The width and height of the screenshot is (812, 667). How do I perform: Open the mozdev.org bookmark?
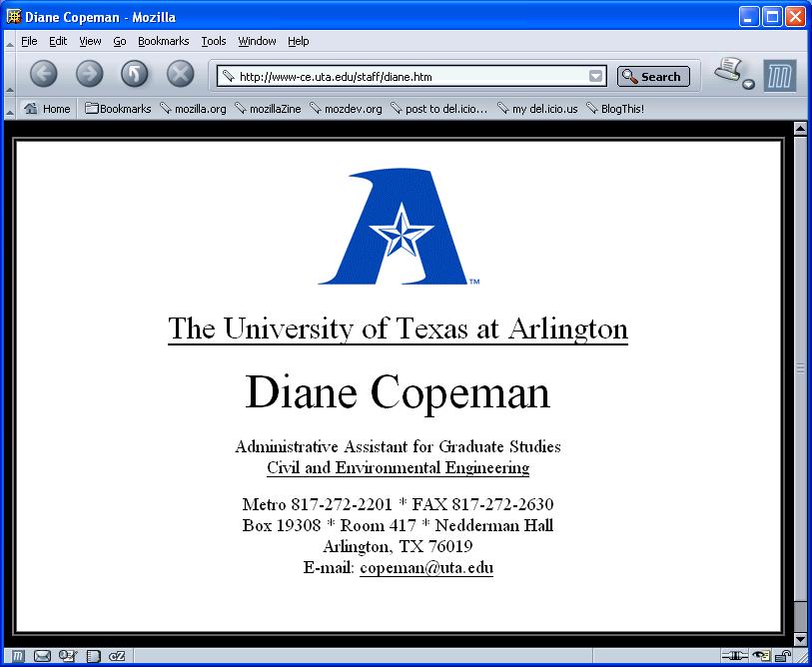pos(346,109)
